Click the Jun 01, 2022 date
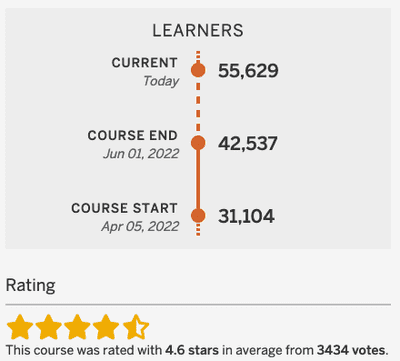The height and width of the screenshot is (361, 400). 141,154
